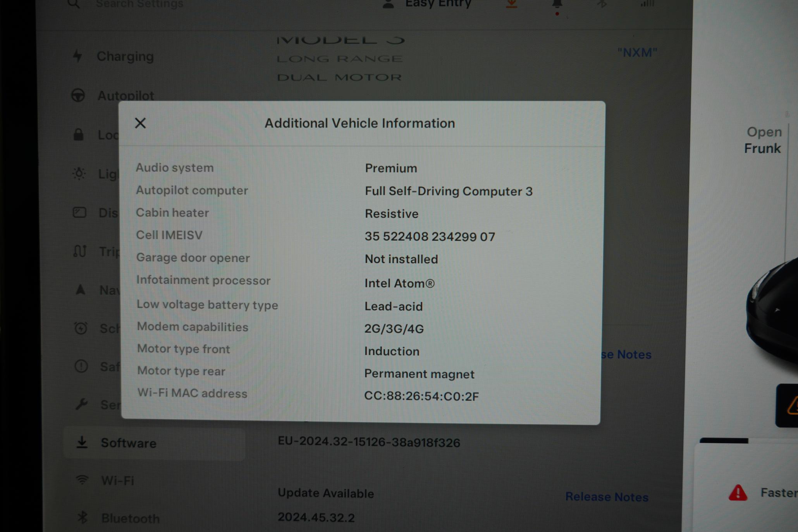Click the Autopilot steering wheel icon
The image size is (798, 532).
tap(78, 95)
